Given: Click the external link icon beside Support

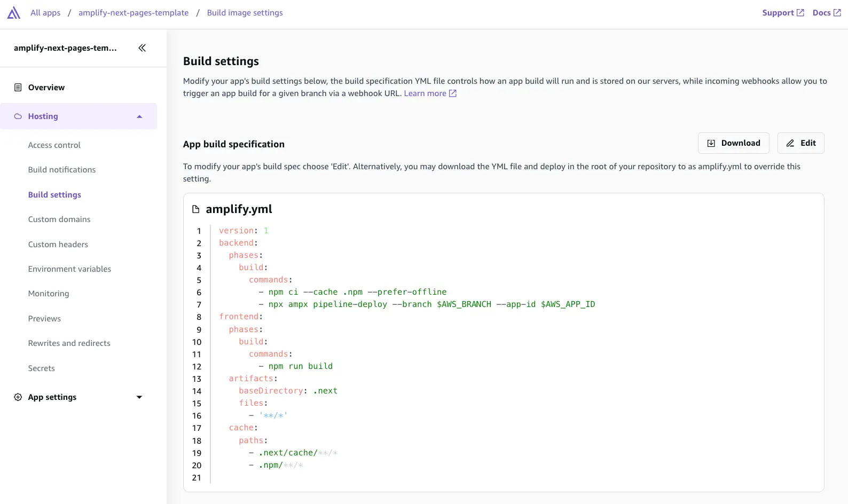Looking at the screenshot, I should [x=800, y=13].
